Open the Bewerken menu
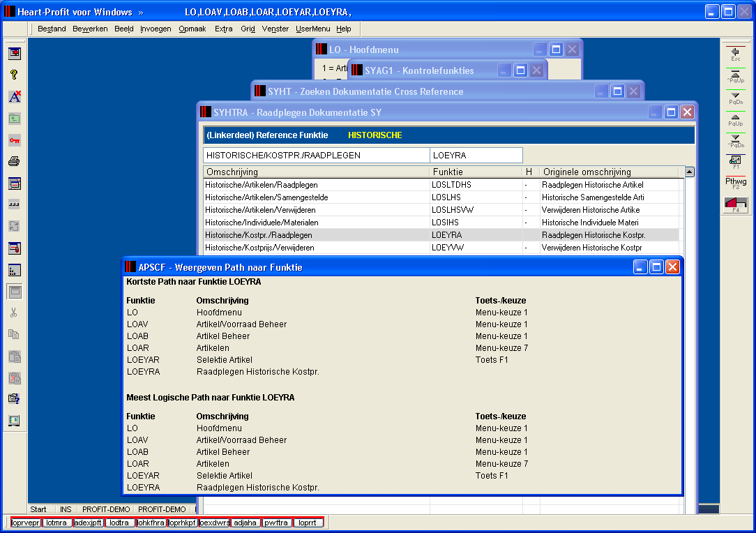This screenshot has height=533, width=756. 90,29
